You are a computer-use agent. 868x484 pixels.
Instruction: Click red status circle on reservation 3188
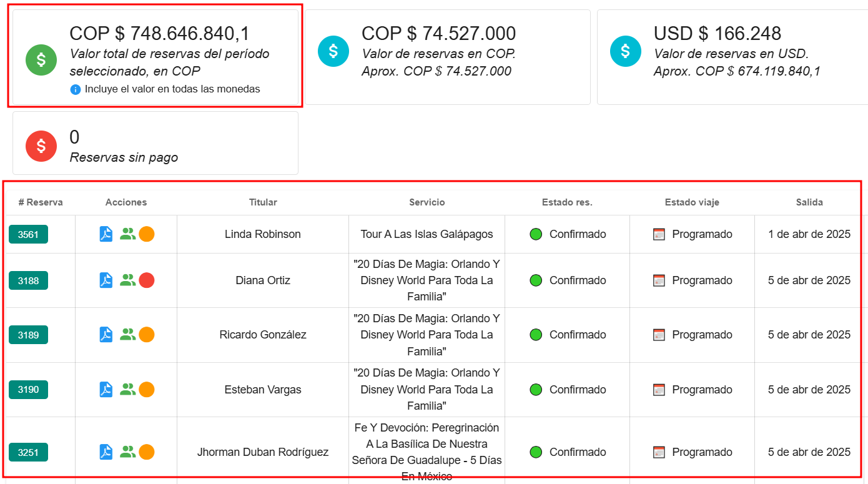(x=147, y=280)
